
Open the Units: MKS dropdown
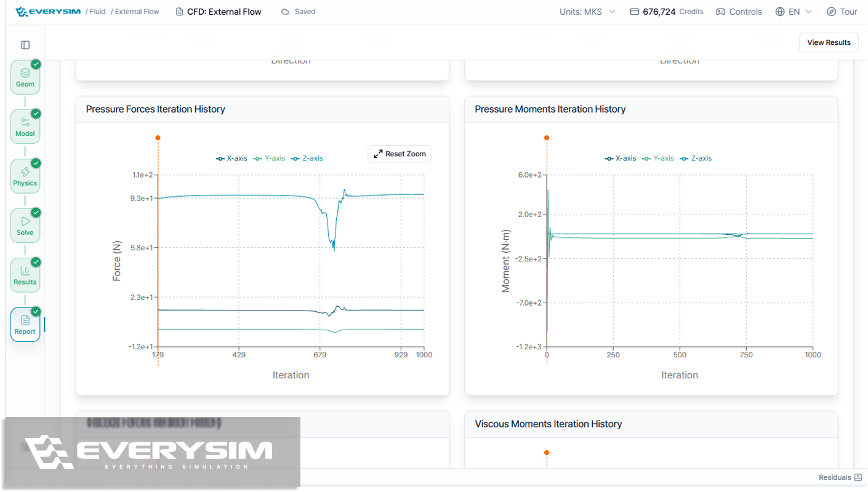pyautogui.click(x=587, y=12)
